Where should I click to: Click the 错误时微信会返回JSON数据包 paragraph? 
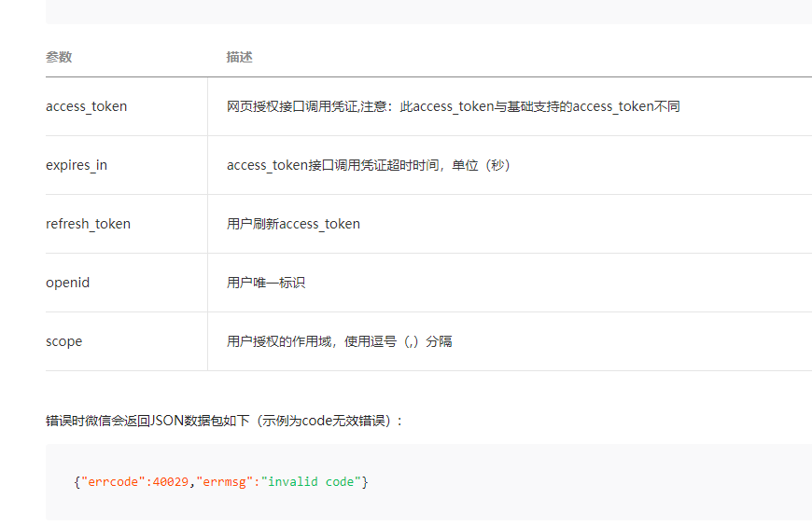pos(224,421)
